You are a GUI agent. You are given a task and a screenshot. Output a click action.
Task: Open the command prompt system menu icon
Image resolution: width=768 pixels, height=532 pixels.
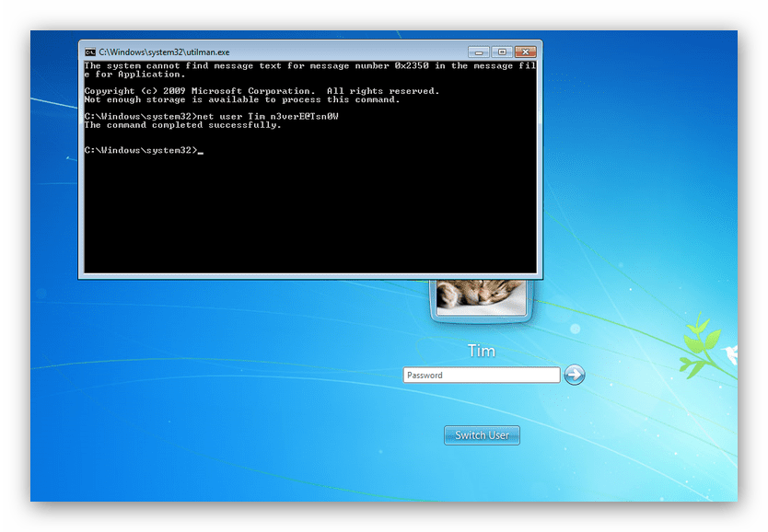[90, 52]
